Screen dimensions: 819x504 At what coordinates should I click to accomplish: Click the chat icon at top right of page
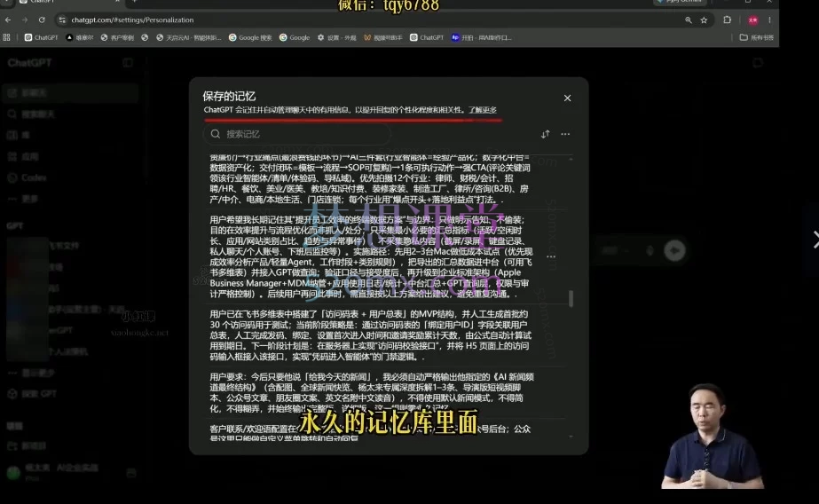(x=758, y=63)
